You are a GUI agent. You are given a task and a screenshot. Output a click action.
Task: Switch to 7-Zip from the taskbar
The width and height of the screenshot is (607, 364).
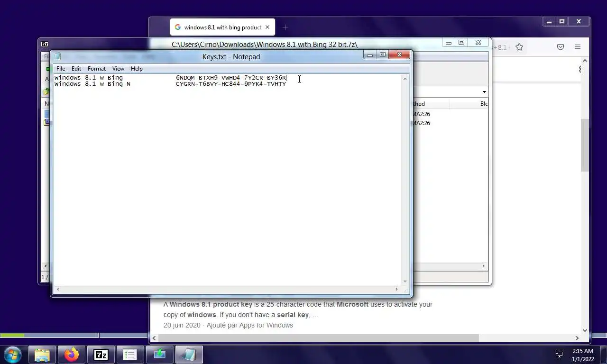pos(101,355)
